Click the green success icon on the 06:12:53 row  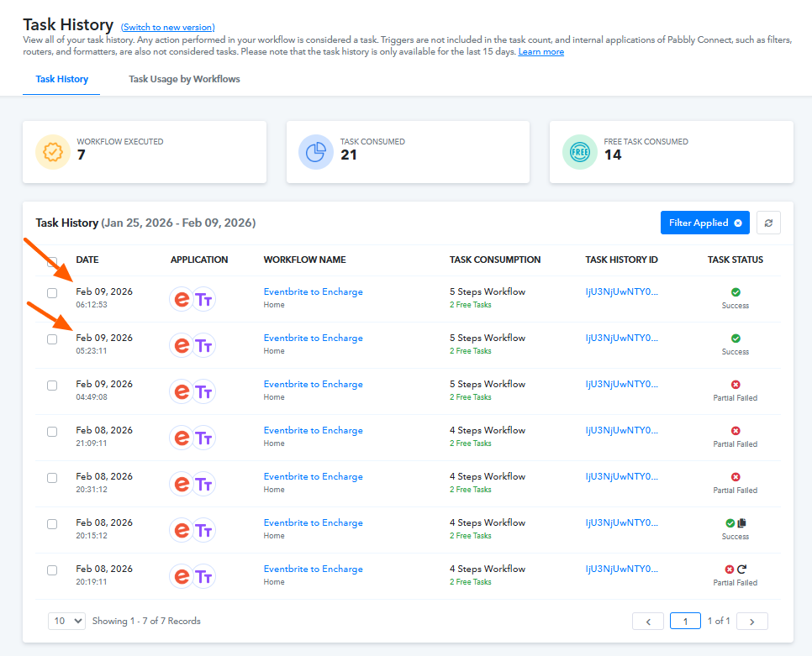(x=736, y=292)
